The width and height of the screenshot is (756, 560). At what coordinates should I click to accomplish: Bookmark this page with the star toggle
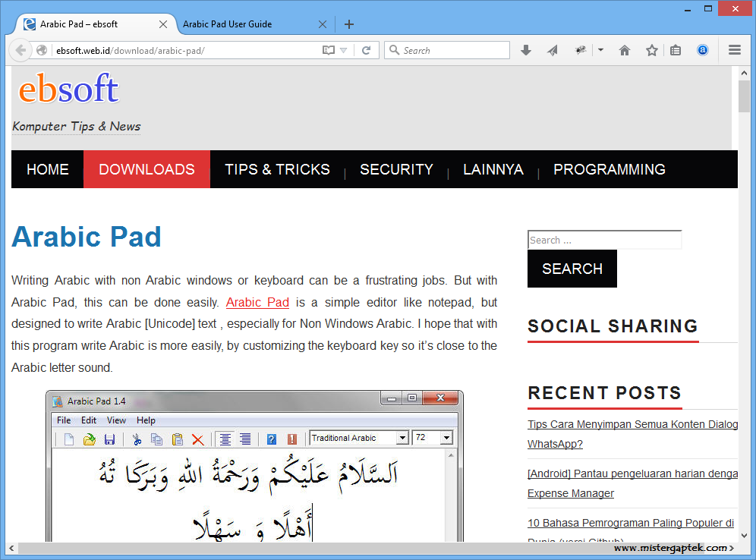tap(650, 49)
